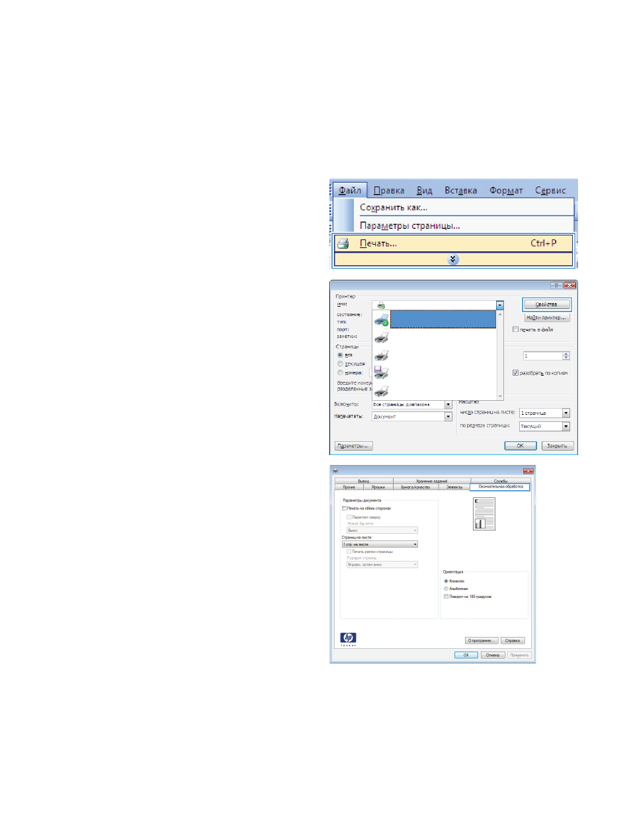The image size is (631, 840).
Task: Click the Отмена button
Action: (x=493, y=655)
